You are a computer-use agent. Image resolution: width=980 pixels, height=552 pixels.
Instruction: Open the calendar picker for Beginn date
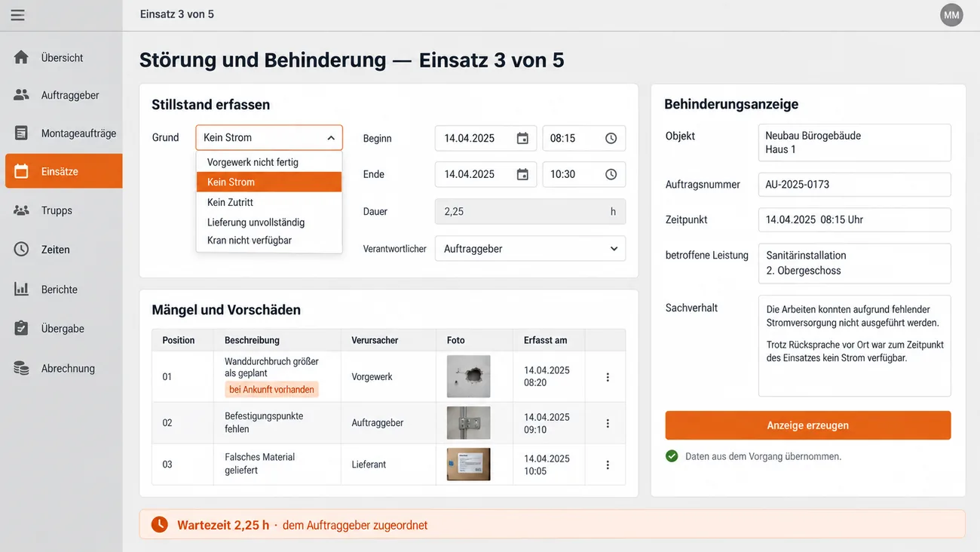522,138
